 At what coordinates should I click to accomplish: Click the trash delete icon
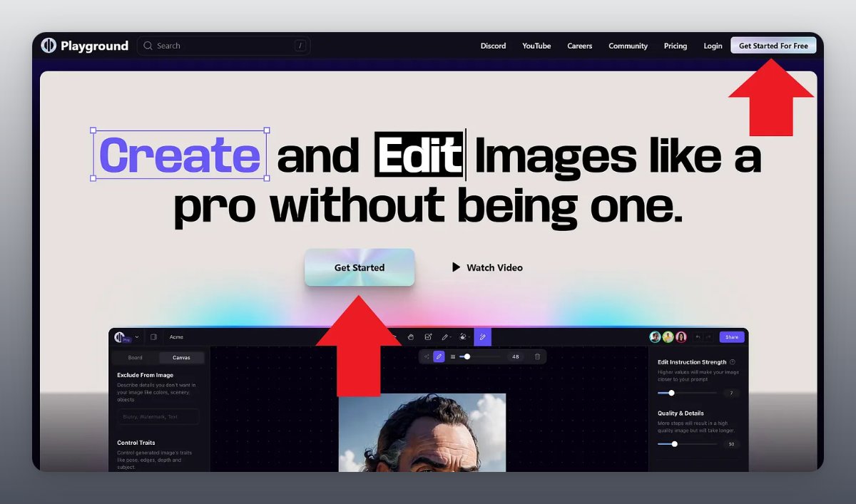tap(537, 356)
